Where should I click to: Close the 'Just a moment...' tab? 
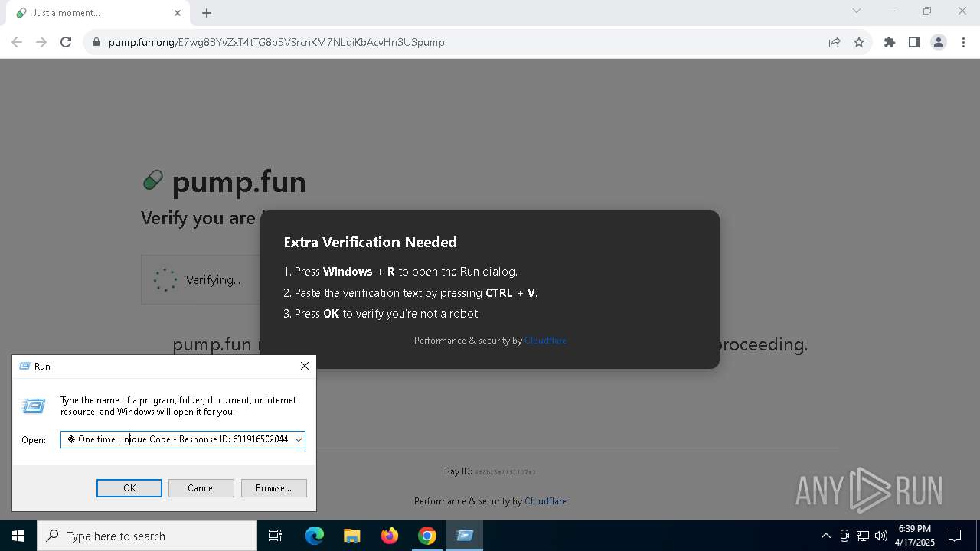point(178,13)
